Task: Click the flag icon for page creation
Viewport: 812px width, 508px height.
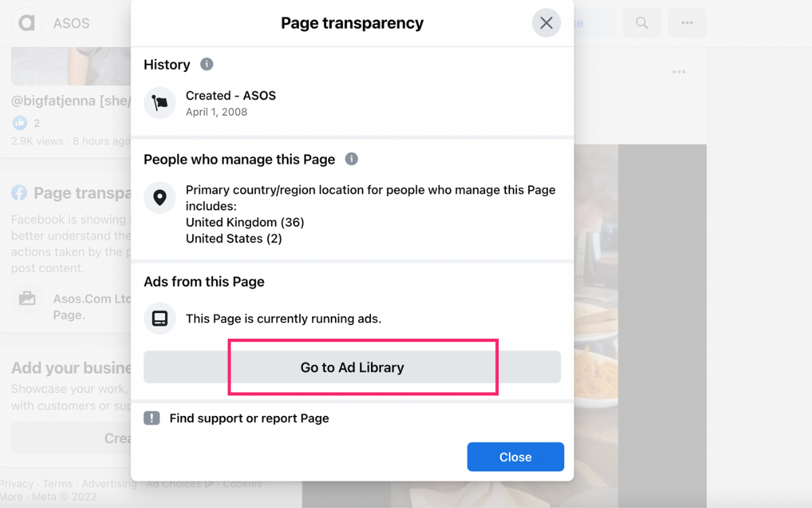Action: tap(160, 103)
